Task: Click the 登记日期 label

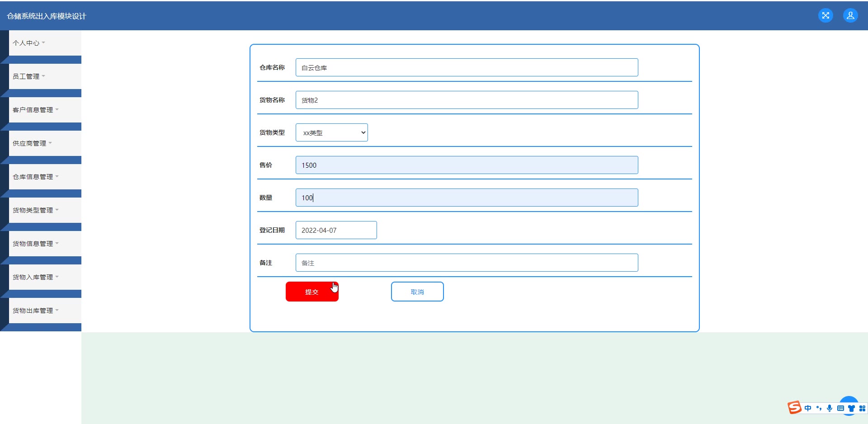Action: pos(272,230)
